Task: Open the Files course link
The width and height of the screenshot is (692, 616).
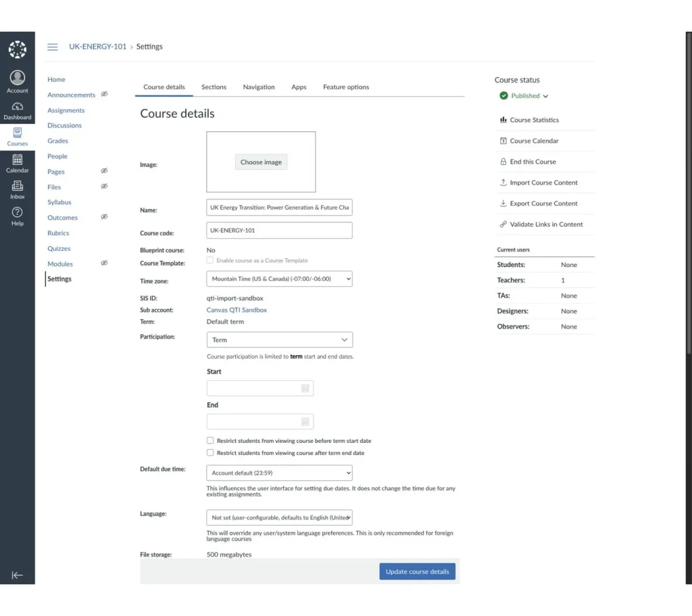Action: click(x=54, y=187)
